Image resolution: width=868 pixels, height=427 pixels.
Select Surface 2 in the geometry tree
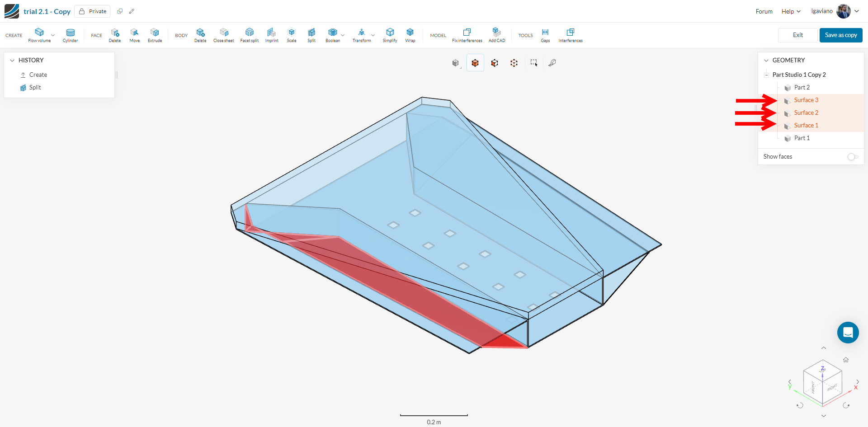point(806,113)
